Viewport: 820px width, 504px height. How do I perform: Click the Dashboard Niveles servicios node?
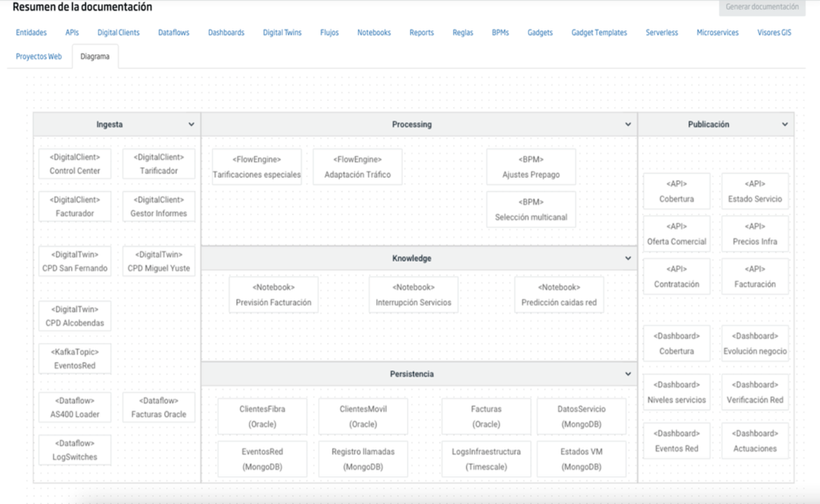click(x=677, y=392)
